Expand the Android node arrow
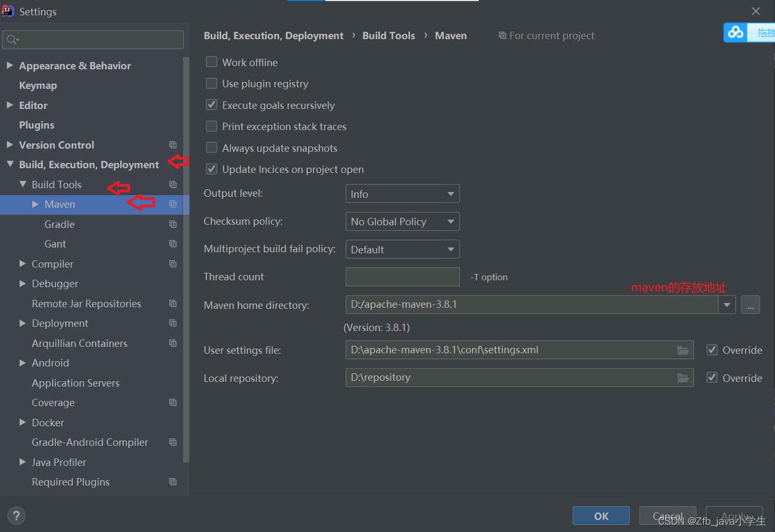Viewport: 775px width, 532px height. 23,363
